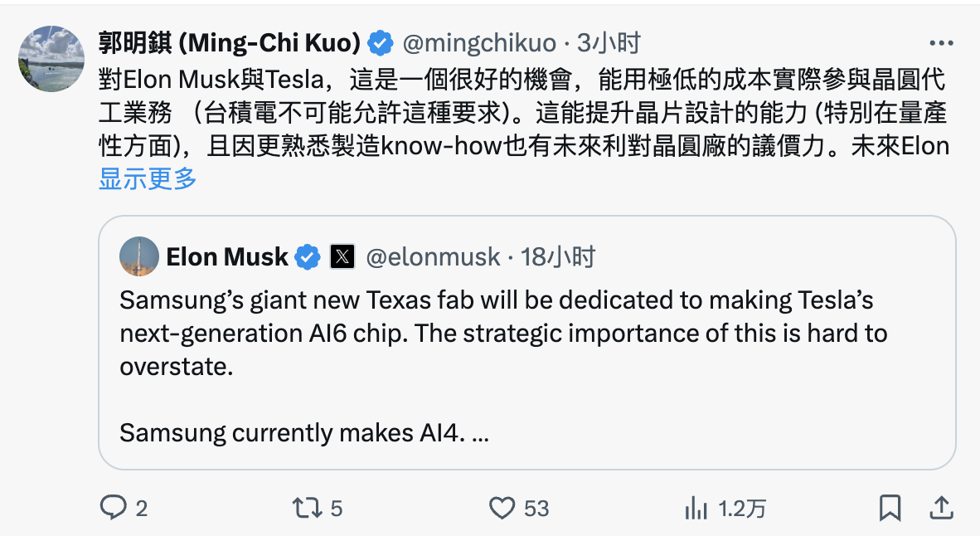Open the quoted tweet about Samsung's Texas fab
The width and height of the screenshot is (980, 536).
coord(526,343)
